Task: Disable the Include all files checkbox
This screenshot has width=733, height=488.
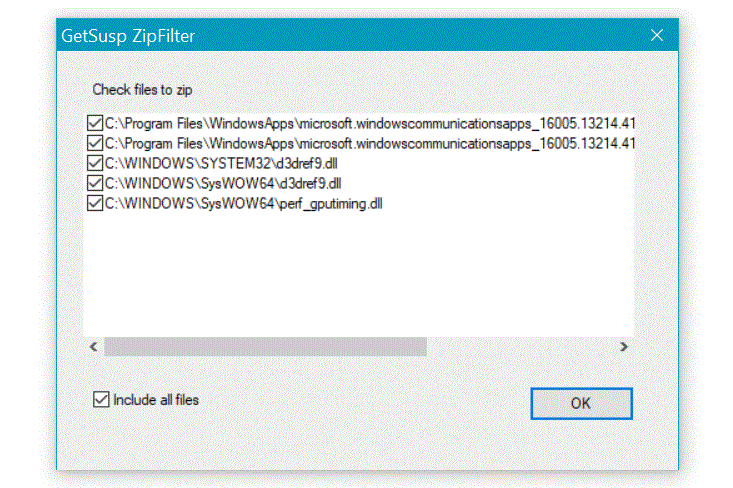Action: pos(100,400)
